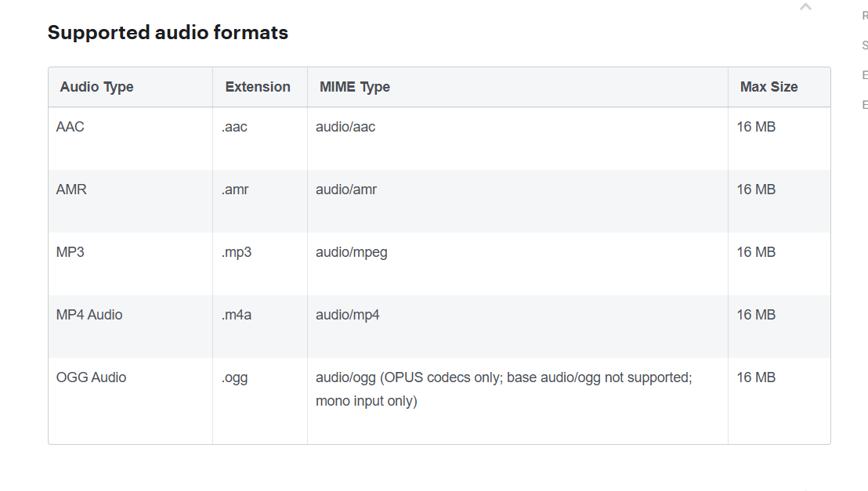
Task: Click the Extension column header
Action: (258, 87)
